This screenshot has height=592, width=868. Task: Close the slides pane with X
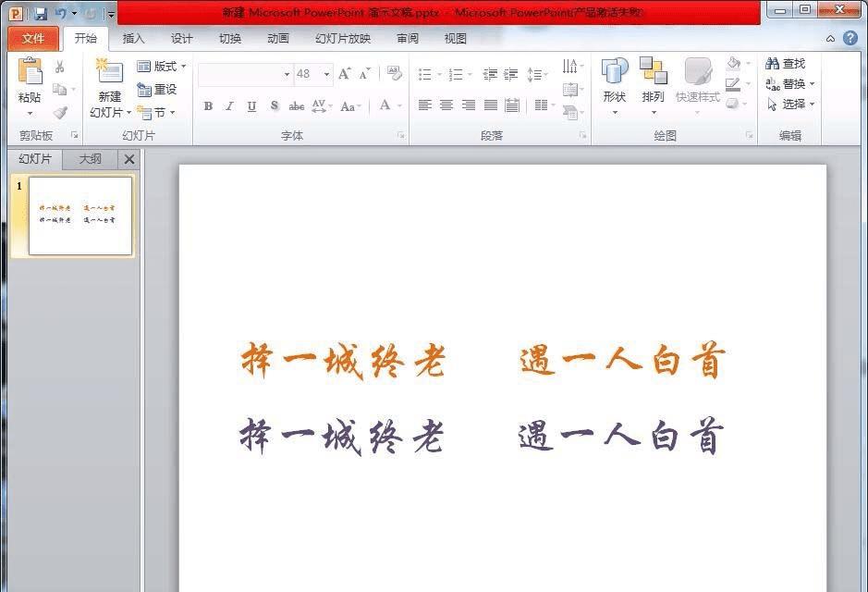(129, 159)
